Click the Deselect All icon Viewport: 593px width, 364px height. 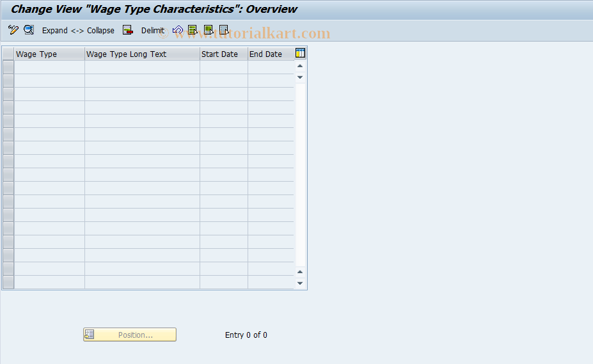pos(224,30)
